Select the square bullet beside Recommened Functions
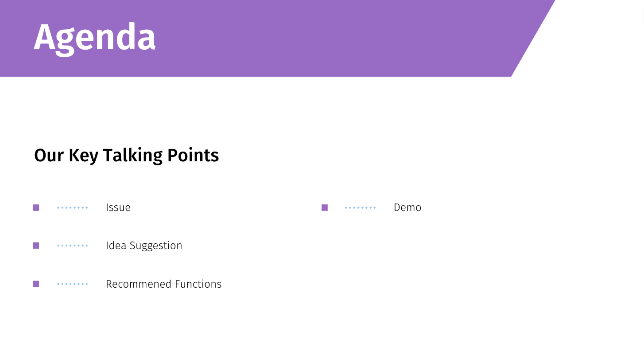The height and width of the screenshot is (359, 644). [x=36, y=284]
